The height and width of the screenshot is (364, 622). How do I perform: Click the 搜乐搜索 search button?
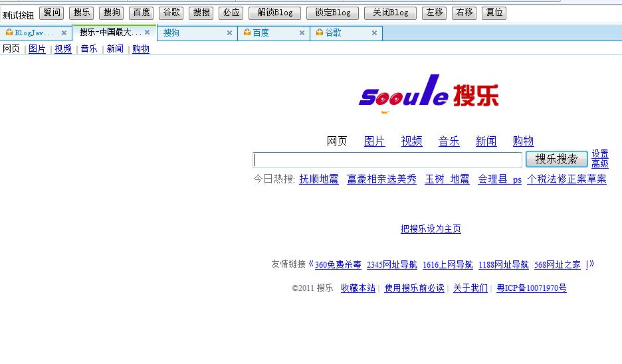pyautogui.click(x=557, y=159)
